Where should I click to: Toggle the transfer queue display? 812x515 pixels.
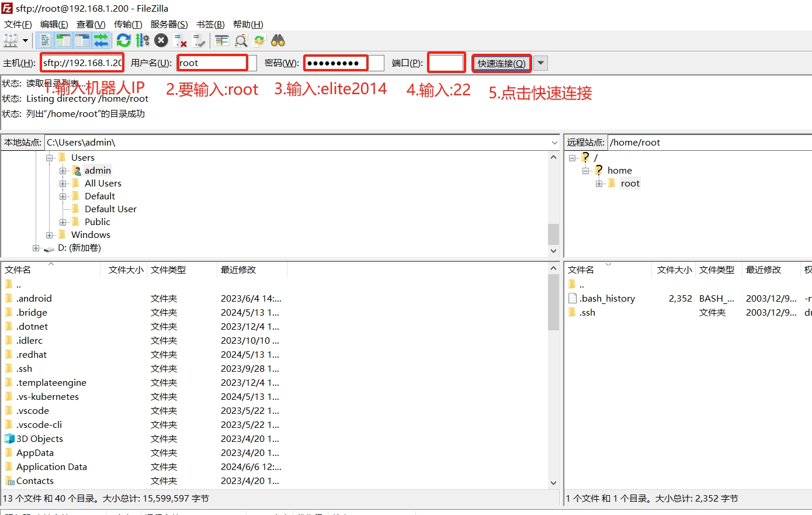click(x=101, y=40)
